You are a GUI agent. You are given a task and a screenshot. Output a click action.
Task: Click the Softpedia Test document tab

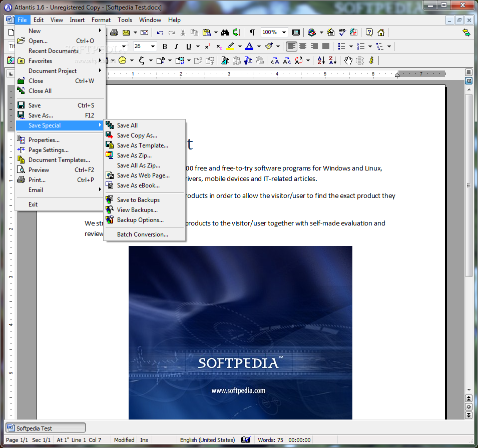(x=46, y=428)
